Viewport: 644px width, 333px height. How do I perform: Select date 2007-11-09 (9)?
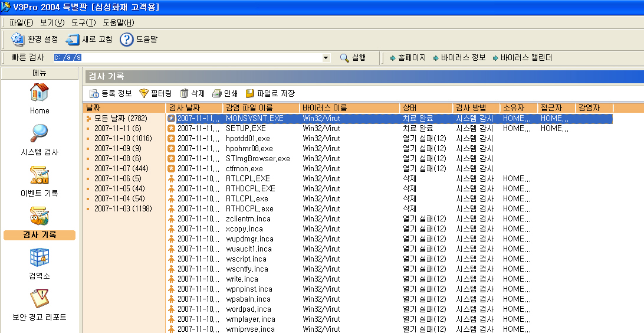[118, 148]
